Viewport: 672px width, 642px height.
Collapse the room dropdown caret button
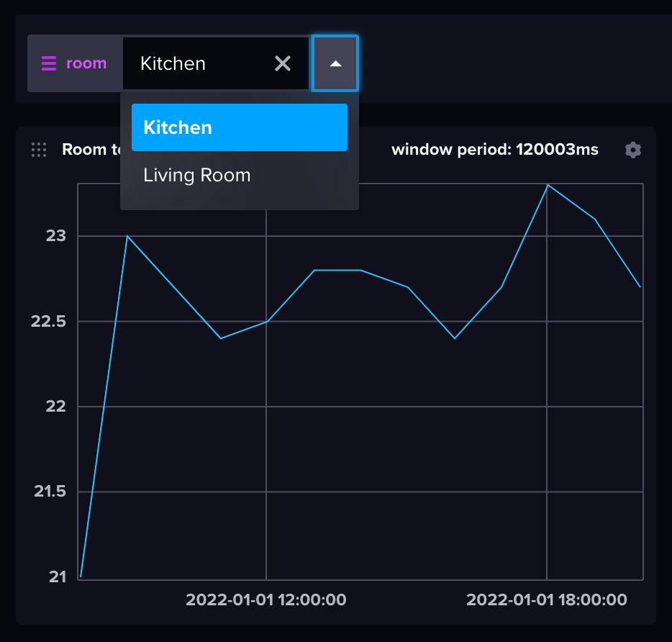pyautogui.click(x=335, y=64)
